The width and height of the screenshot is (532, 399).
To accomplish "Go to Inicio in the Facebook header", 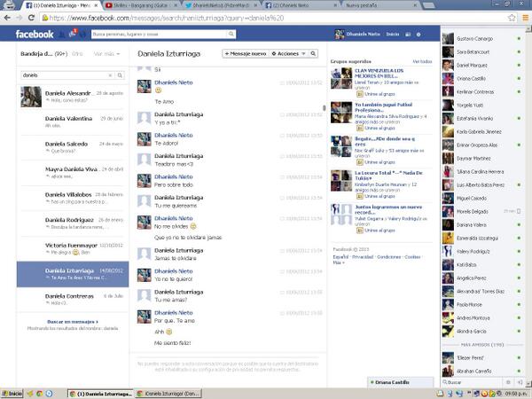I will click(x=393, y=35).
